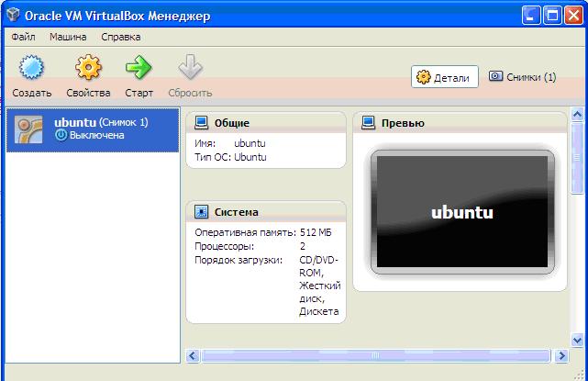Click the Создать (new VM) starburst icon

click(31, 67)
